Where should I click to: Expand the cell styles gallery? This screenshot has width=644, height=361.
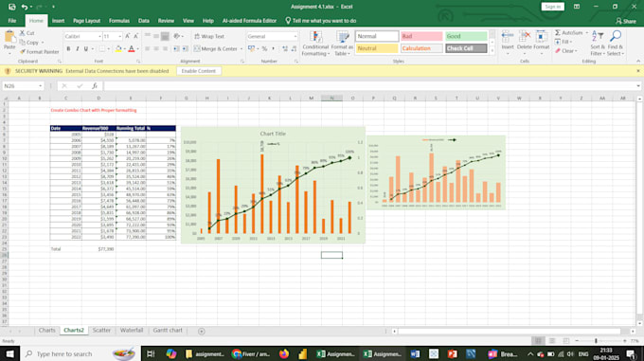pyautogui.click(x=492, y=51)
